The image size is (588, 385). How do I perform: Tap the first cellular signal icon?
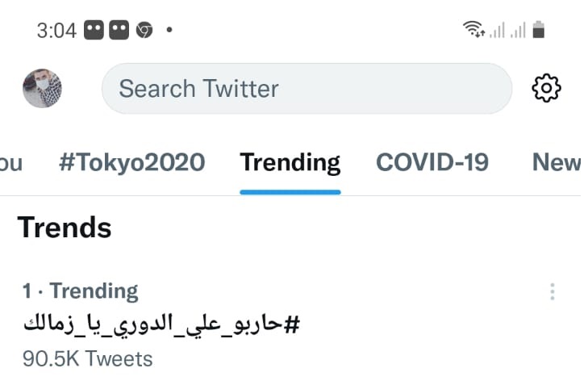[497, 30]
